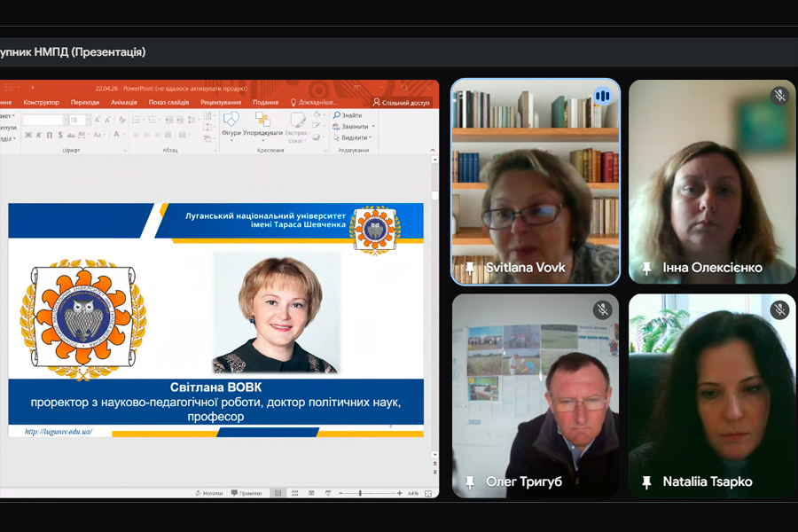This screenshot has width=798, height=532.
Task: Collapse the PowerPoint ribbon chevron
Action: tap(433, 150)
